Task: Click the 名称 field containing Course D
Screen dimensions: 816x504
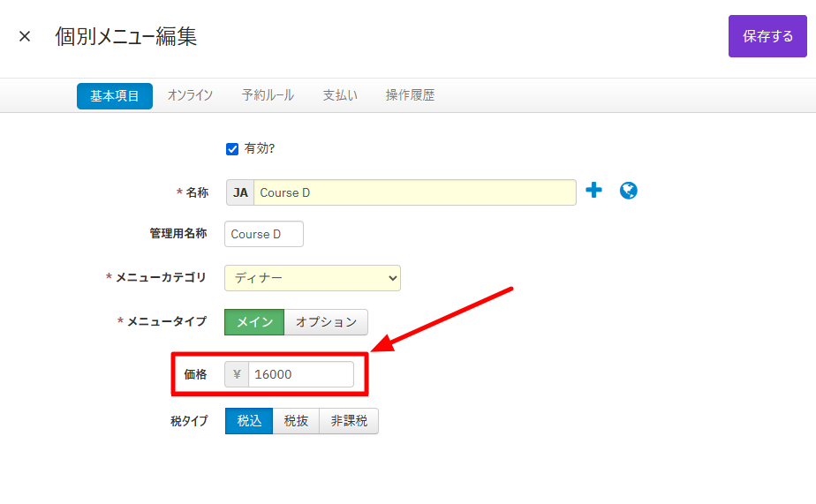Action: click(415, 192)
